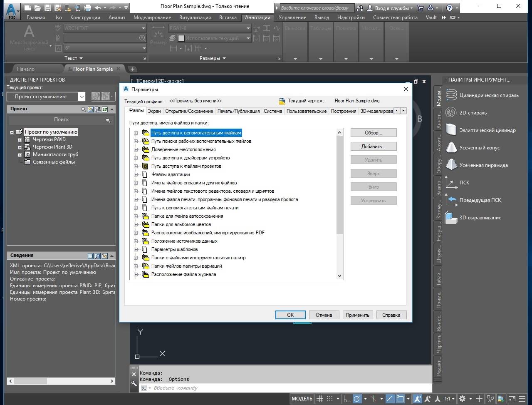Toggle snap mode in the status bar
Screen dimensions: 532x405
(330, 398)
